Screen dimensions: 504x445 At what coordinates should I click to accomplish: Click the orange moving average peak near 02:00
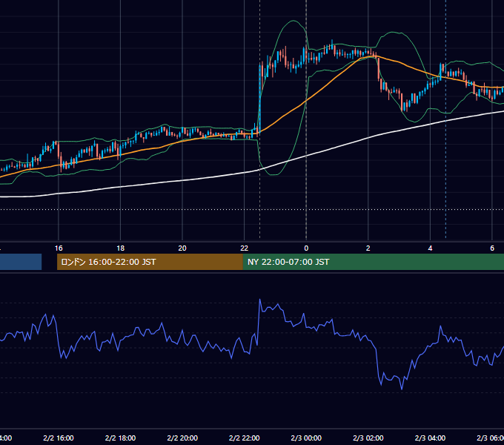click(373, 57)
